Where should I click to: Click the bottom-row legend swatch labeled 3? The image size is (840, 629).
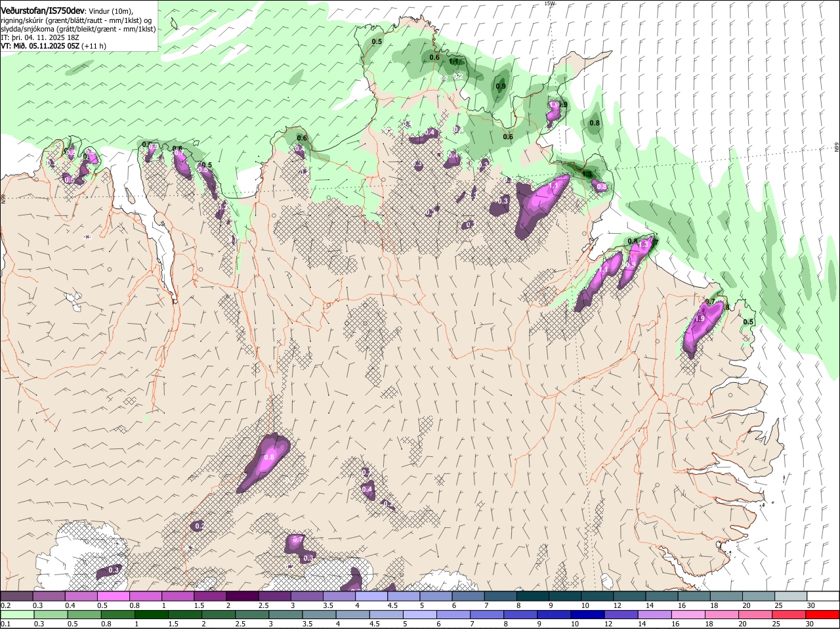pyautogui.click(x=285, y=615)
